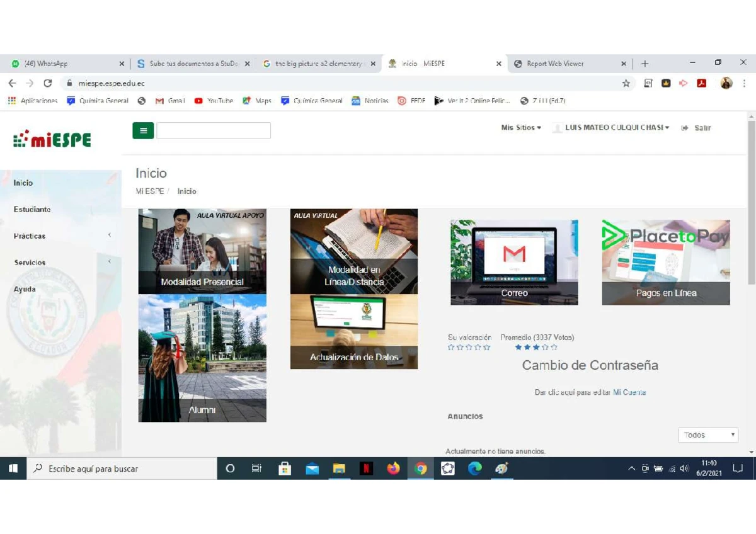The height and width of the screenshot is (534, 756).
Task: Expand the Mis Sitios dropdown
Action: coord(521,127)
